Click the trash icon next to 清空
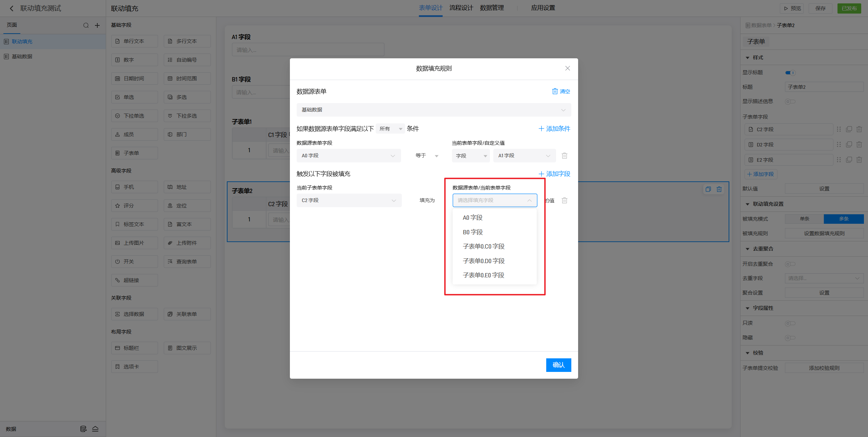The height and width of the screenshot is (437, 868). [555, 91]
